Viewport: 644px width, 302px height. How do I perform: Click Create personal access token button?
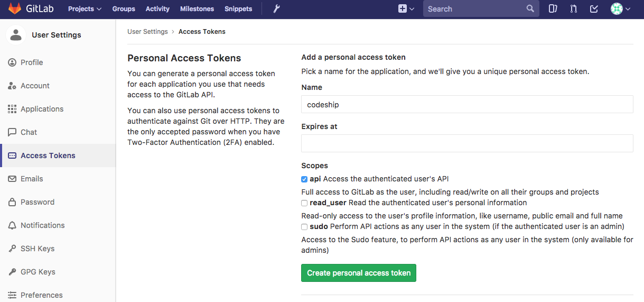click(x=359, y=273)
